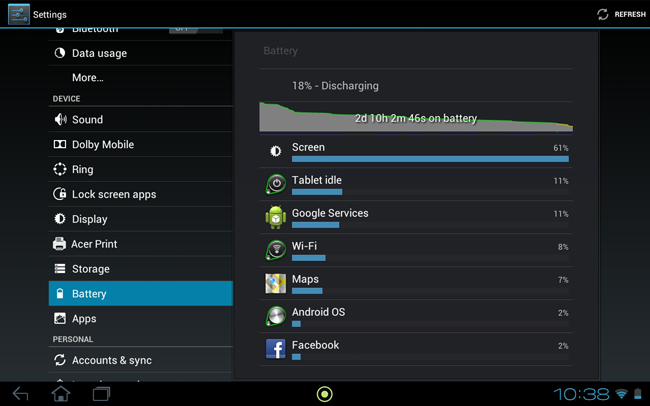Tap the Apps icon in sidebar
The image size is (650, 406).
point(60,318)
